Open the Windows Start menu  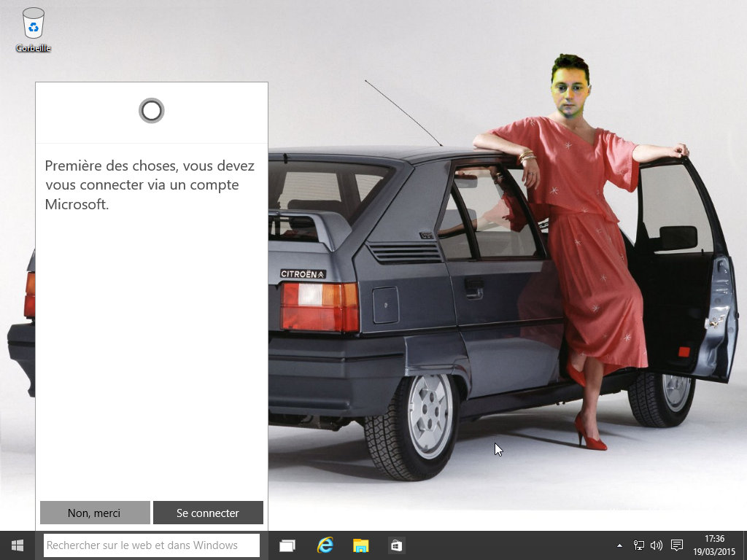[18, 545]
